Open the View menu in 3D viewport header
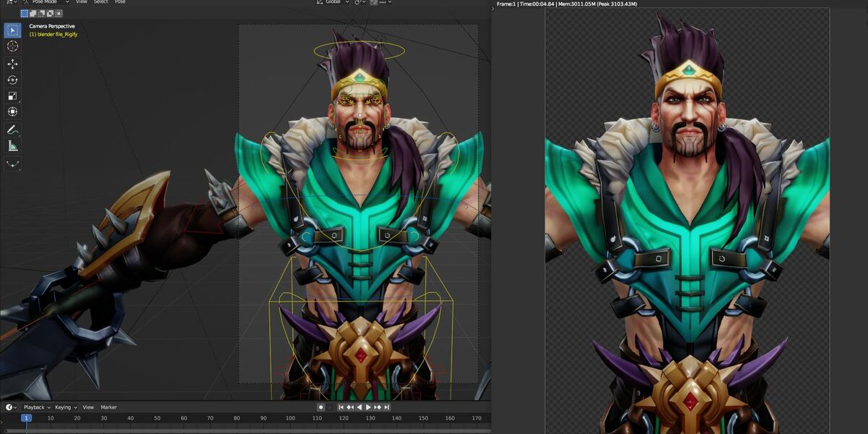This screenshot has width=868, height=434. (x=82, y=2)
